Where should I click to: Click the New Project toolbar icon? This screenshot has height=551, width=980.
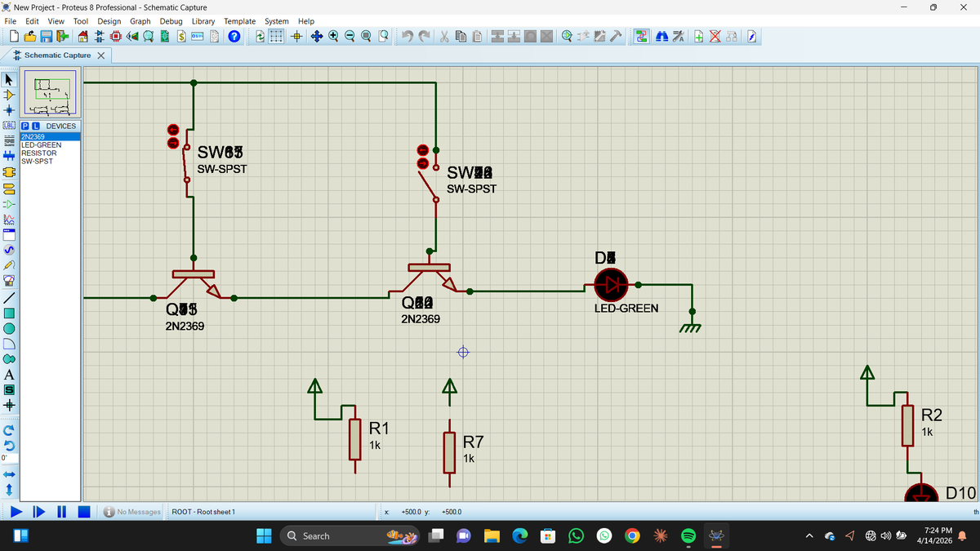coord(14,37)
